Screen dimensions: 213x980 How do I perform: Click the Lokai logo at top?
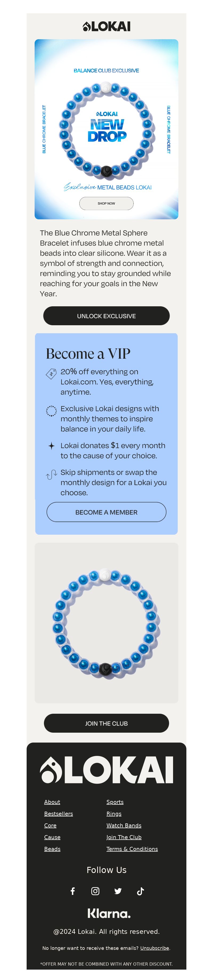click(106, 26)
